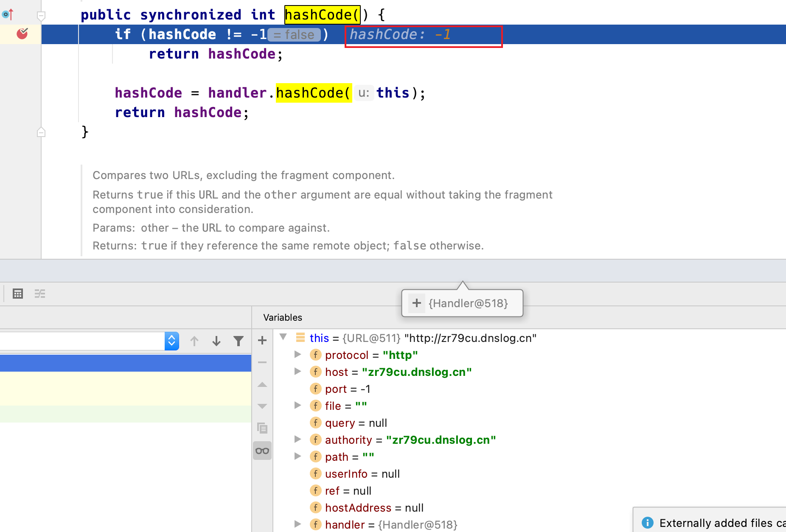Select the 'this = {URL@511}' row
Screen dimensions: 786x532
(x=423, y=338)
